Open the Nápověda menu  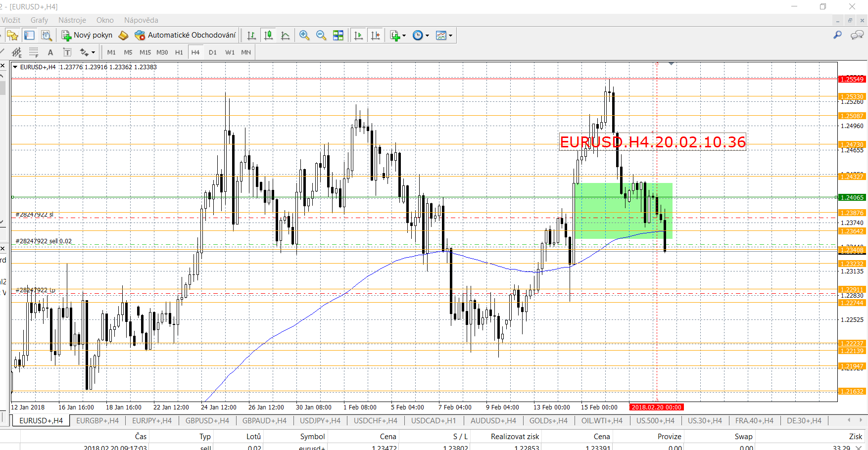[x=141, y=20]
